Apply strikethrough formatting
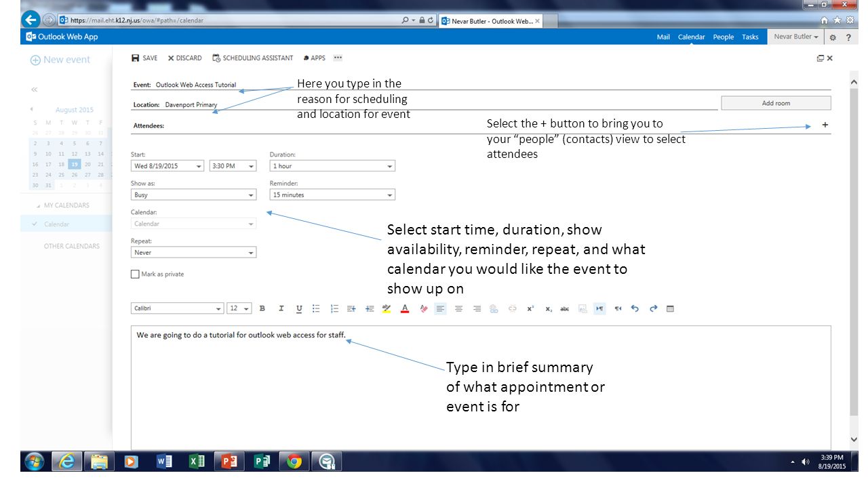Viewport: 868px width, 488px height. [x=564, y=308]
